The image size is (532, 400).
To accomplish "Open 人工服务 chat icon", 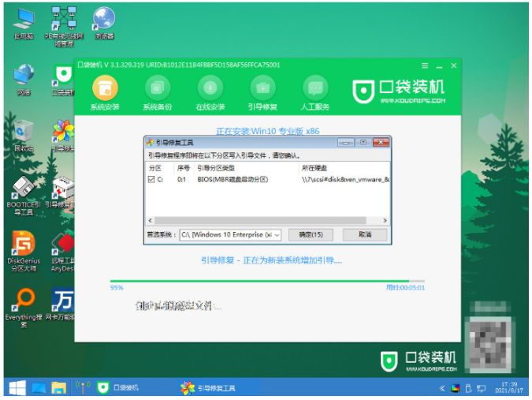I will coord(315,88).
